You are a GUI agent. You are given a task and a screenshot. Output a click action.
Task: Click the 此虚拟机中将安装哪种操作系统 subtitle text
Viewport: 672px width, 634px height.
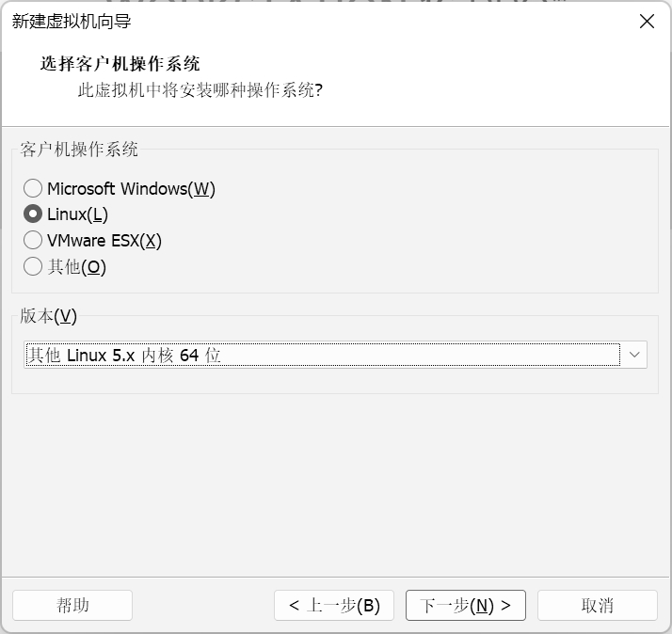(x=200, y=91)
